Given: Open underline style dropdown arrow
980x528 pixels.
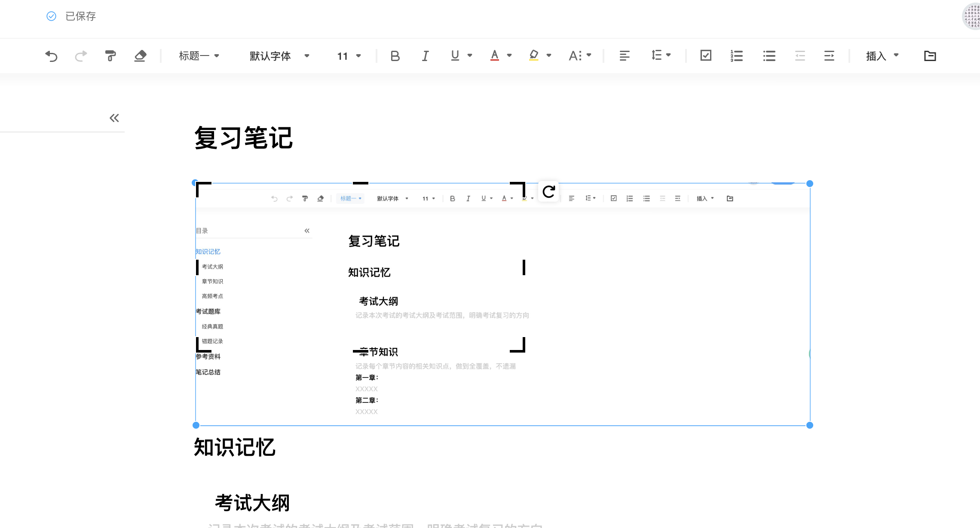Looking at the screenshot, I should point(470,55).
